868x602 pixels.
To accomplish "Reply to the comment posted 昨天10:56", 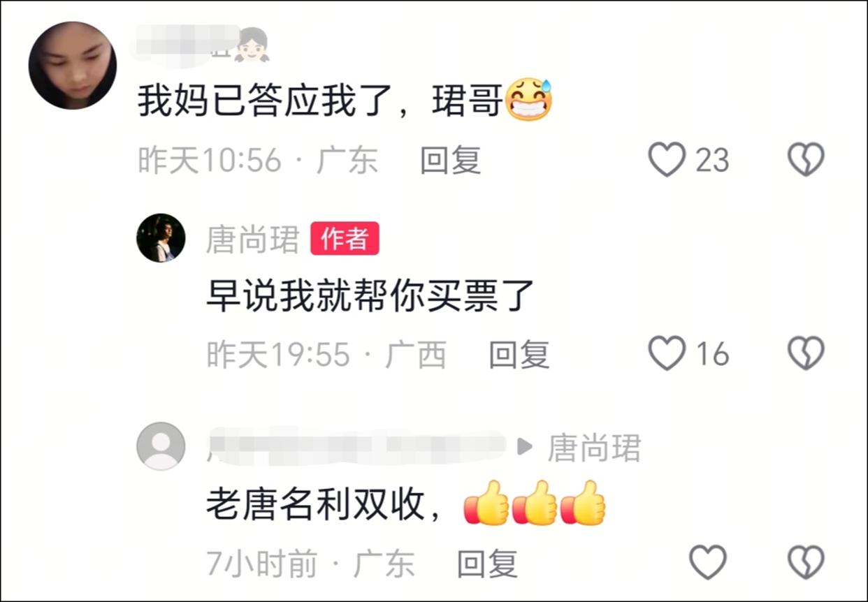I will (x=450, y=161).
